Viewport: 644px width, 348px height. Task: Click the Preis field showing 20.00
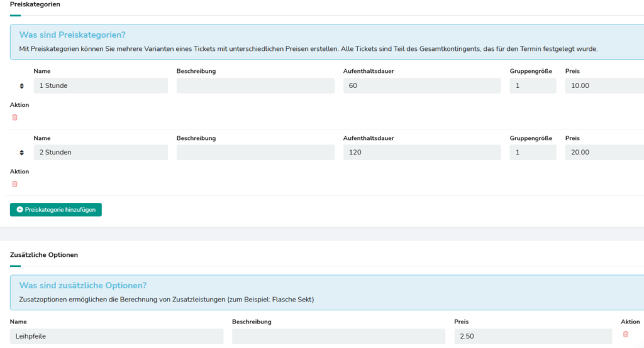coord(604,153)
